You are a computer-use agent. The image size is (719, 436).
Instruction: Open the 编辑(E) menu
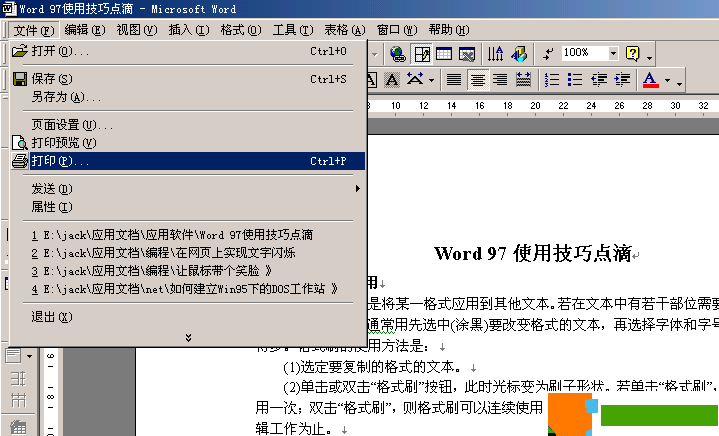point(85,30)
